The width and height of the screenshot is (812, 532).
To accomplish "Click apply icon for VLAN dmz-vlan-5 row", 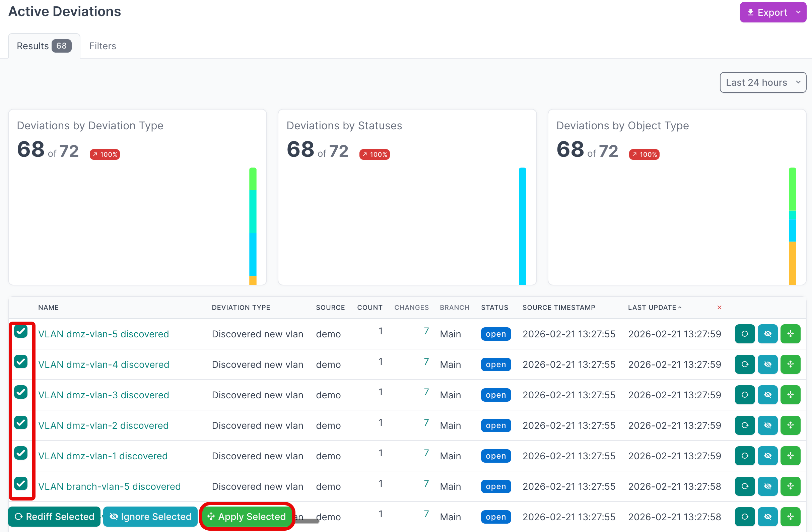I will click(790, 334).
